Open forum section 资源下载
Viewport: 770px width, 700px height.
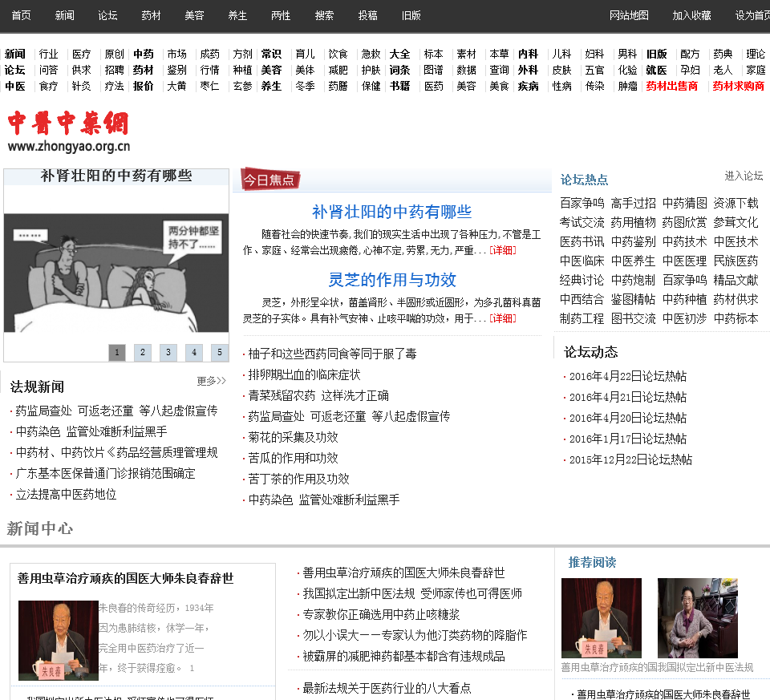coord(736,203)
